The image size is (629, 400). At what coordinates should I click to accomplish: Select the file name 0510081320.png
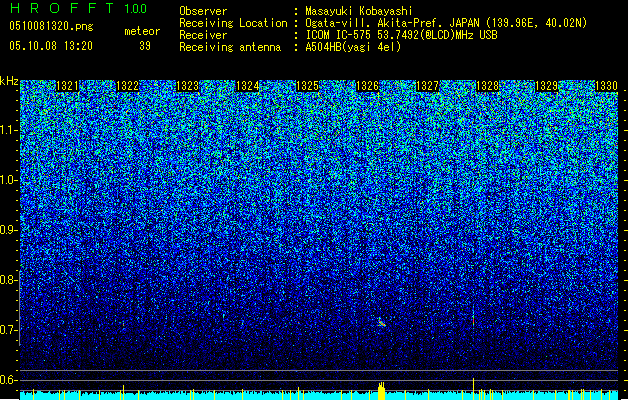pos(51,26)
